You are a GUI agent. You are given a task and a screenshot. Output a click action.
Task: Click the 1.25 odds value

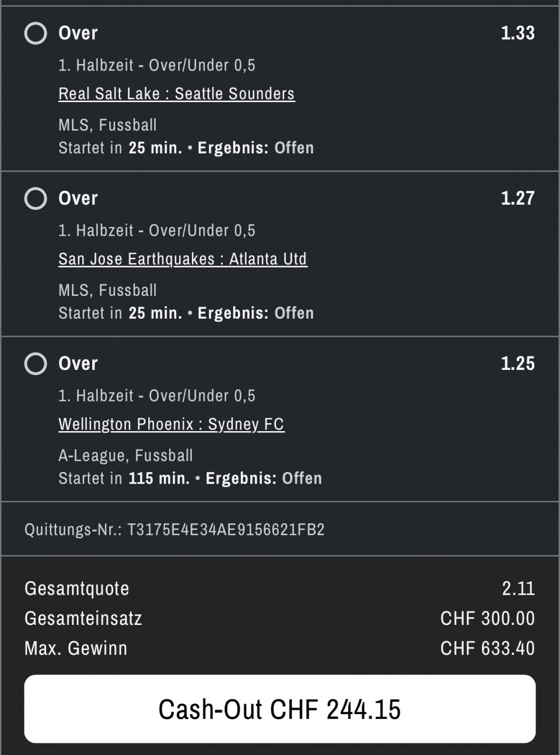tap(517, 363)
